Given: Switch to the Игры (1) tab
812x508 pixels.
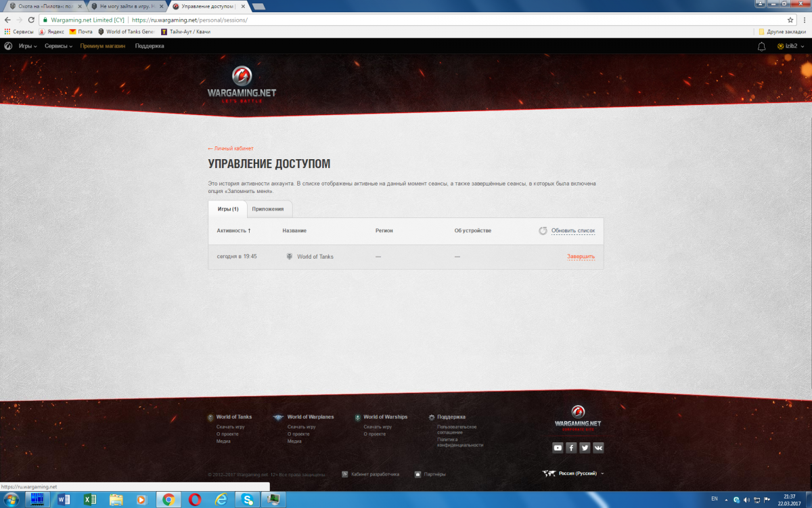Looking at the screenshot, I should tap(227, 209).
